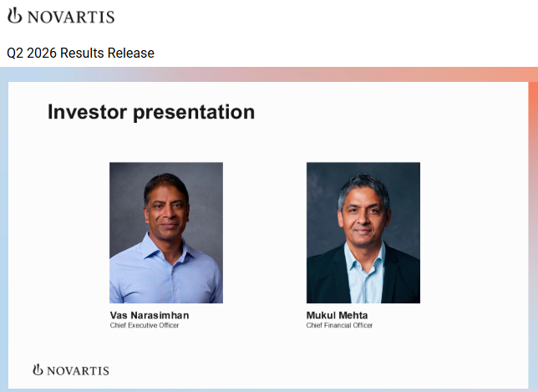Click the Mukul Mehta name label
Viewport: 538px width, 392px height.
click(337, 315)
